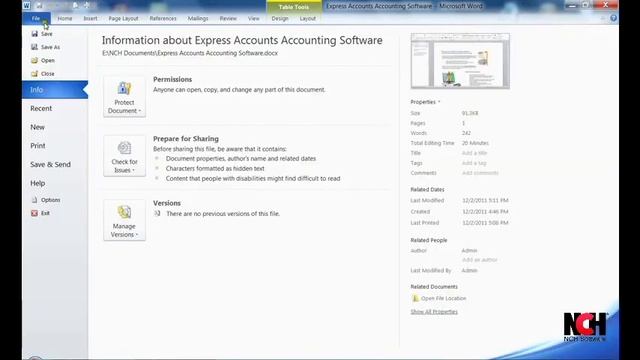Click the red Exit icon
640x360 pixels.
click(x=34, y=213)
